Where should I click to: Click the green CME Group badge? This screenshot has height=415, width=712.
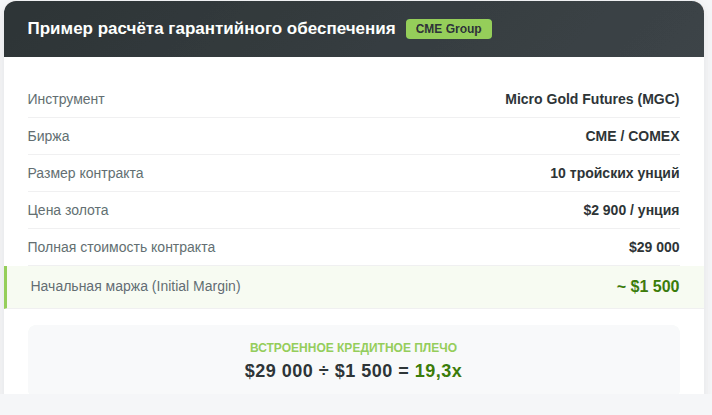point(448,29)
